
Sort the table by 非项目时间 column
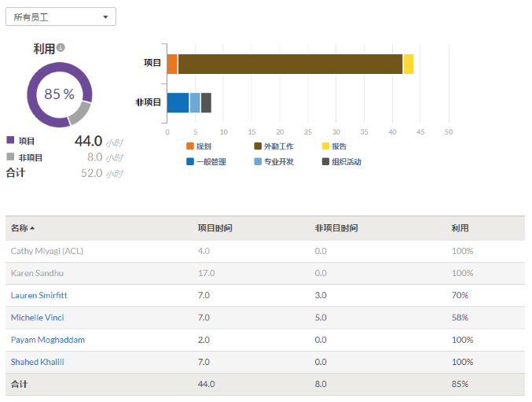click(x=336, y=228)
